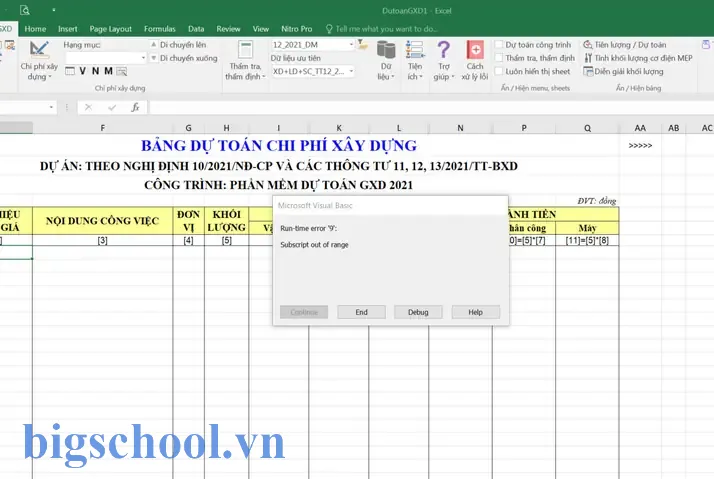The height and width of the screenshot is (479, 714).
Task: Click the table icon under Hạng mục
Action: coord(70,71)
